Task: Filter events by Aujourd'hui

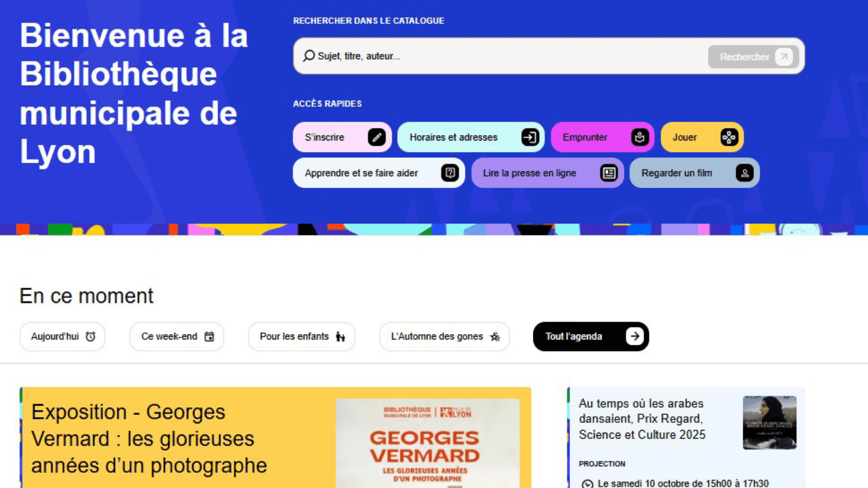Action: tap(62, 336)
